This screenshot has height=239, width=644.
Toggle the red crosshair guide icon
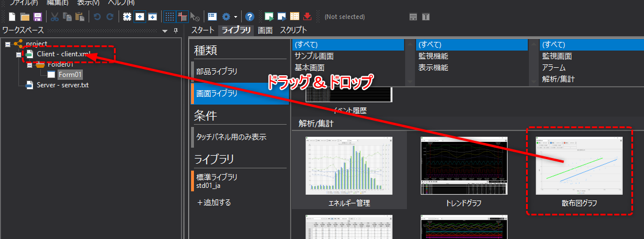click(182, 17)
